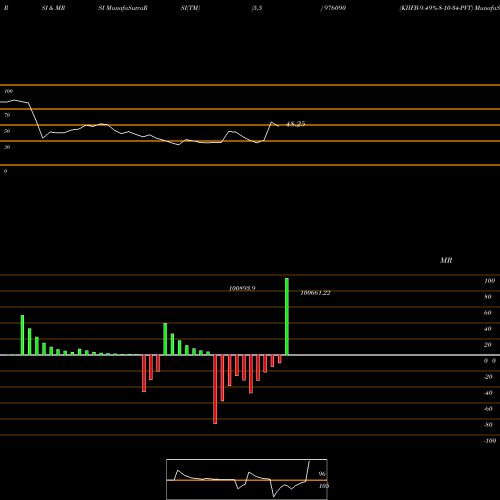This screenshot has width=500, height=500.
Task: Click the 'SI(TM)' header text
Action: click(x=190, y=8)
